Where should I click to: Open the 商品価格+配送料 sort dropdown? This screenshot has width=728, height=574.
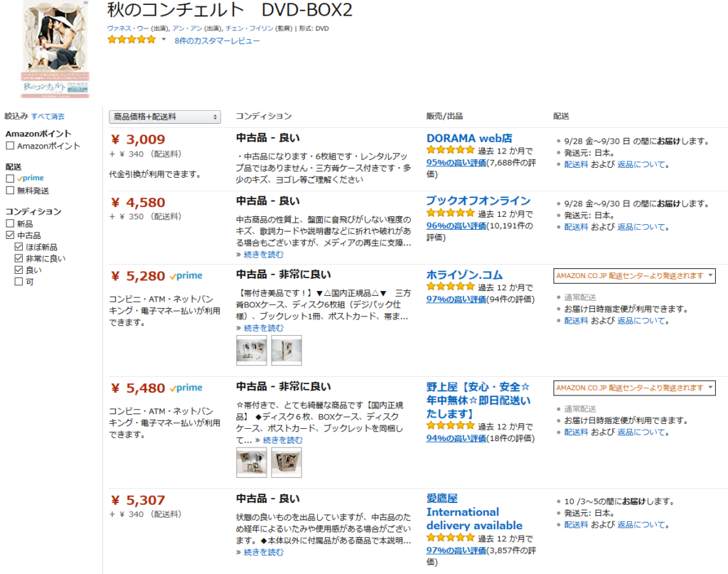tap(165, 117)
